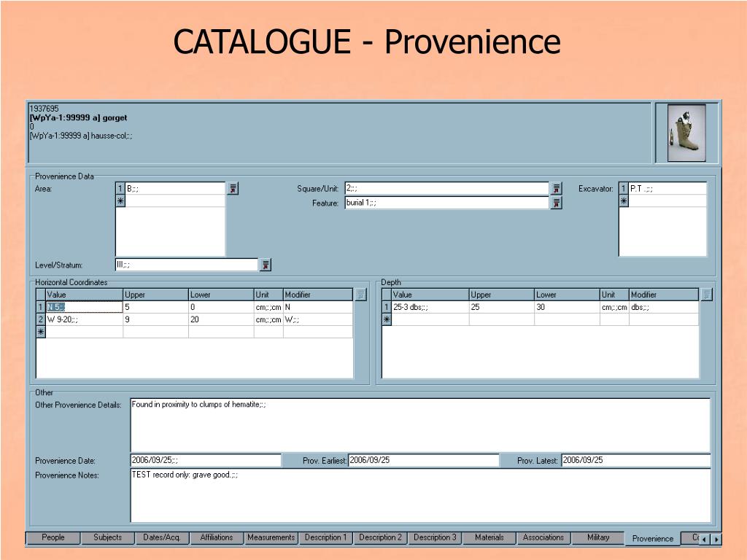Image resolution: width=747 pixels, height=560 pixels.
Task: Select the Description 1 tab
Action: coord(325,537)
